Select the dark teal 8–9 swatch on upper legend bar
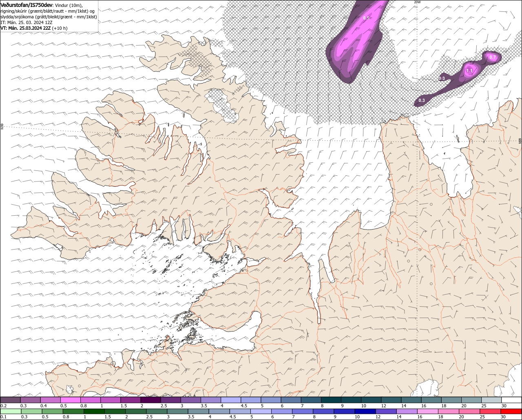Screen dimensions: 522x420 (331, 400)
